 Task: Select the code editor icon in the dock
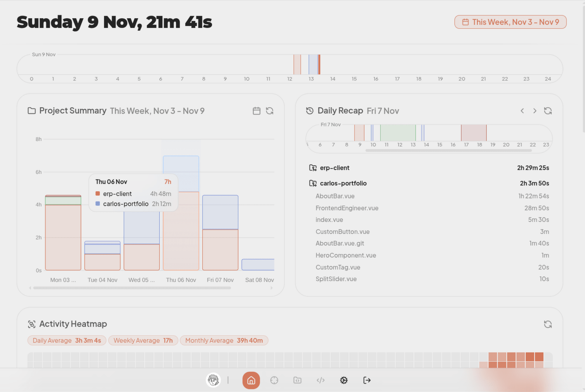tap(320, 380)
